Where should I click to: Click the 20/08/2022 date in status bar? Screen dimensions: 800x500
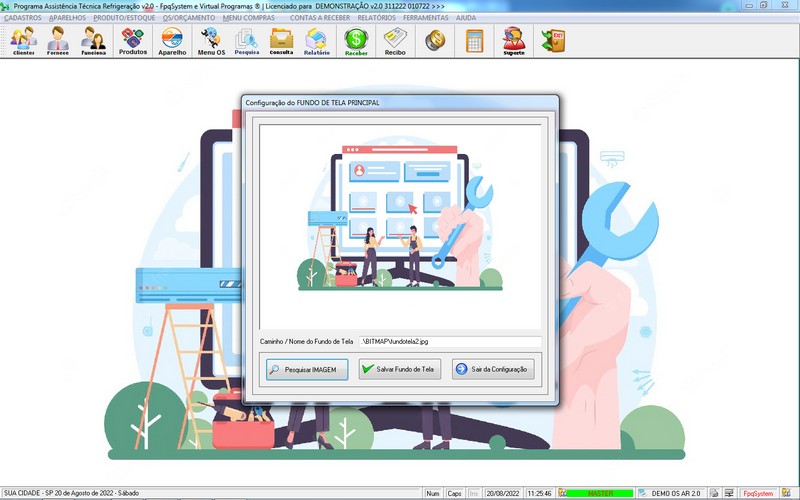coord(503,493)
